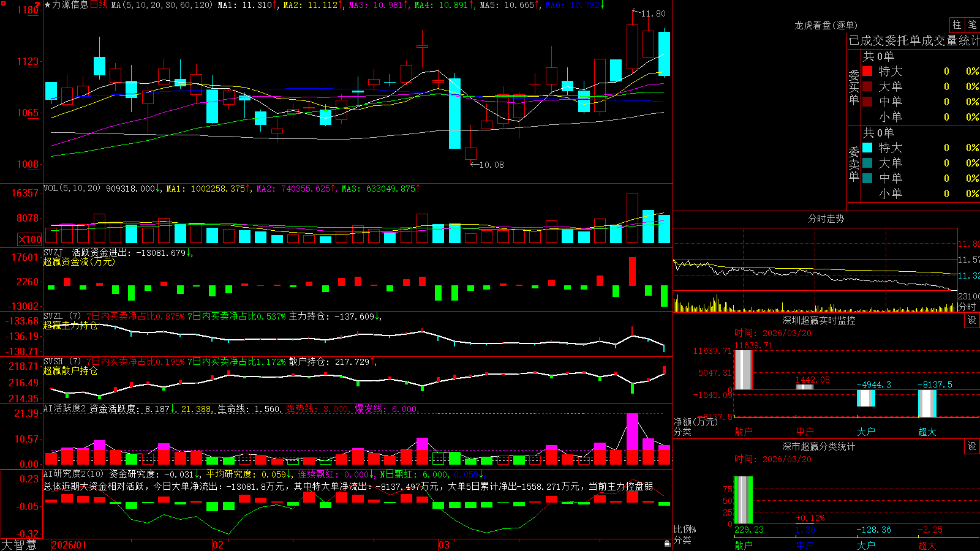
Task: Open the VOL(5,10,20) indicator label
Action: [72, 189]
